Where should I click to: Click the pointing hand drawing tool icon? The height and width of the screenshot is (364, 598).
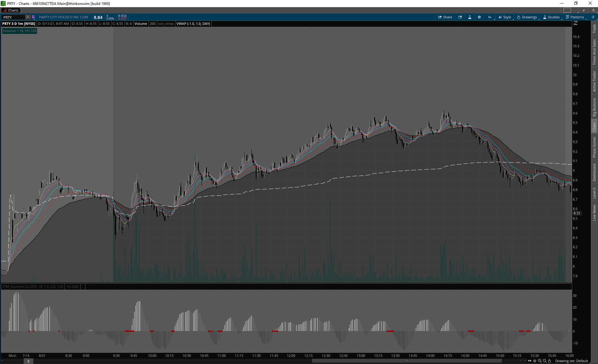coord(550,361)
